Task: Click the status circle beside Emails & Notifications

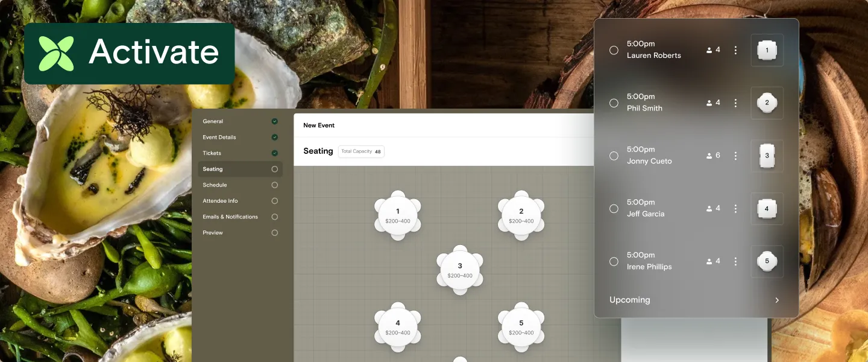Action: 275,217
